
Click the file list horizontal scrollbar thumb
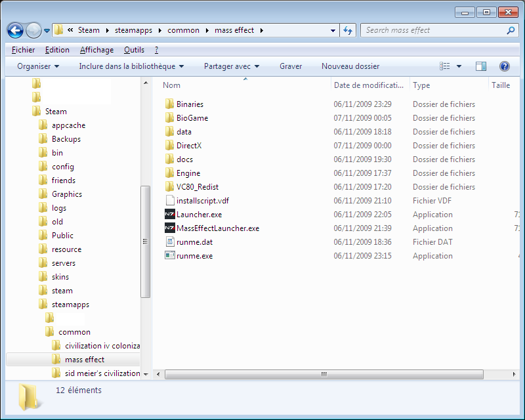tap(324, 374)
